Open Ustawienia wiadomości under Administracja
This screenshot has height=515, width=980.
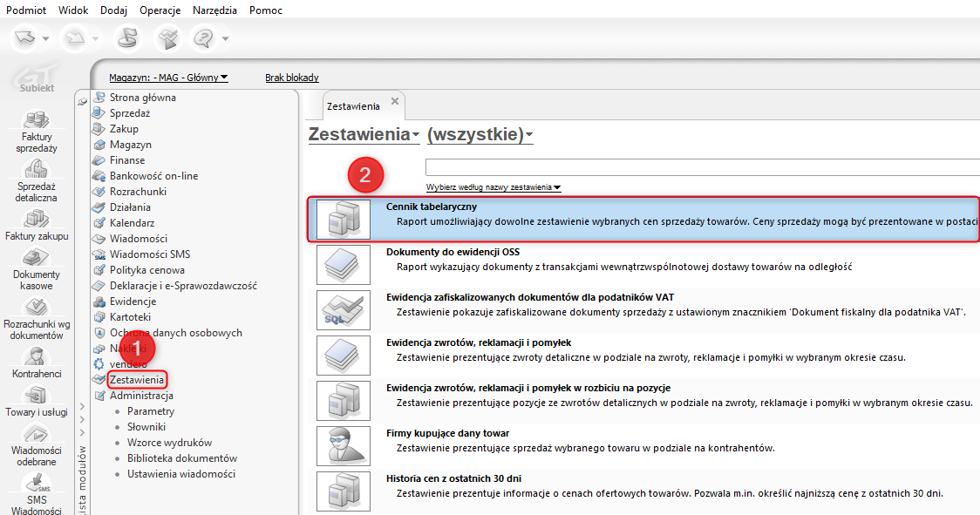click(x=181, y=474)
